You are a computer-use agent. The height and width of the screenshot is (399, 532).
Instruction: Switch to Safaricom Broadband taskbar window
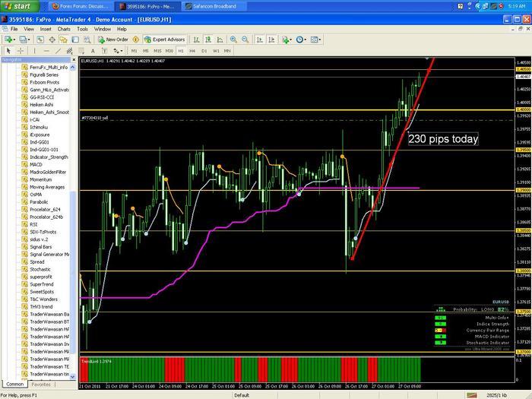point(214,6)
